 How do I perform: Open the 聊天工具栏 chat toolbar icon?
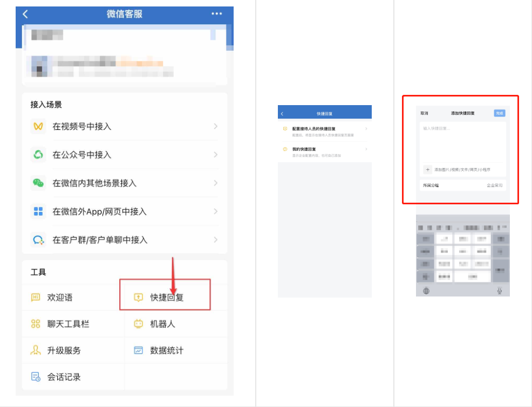pyautogui.click(x=36, y=324)
